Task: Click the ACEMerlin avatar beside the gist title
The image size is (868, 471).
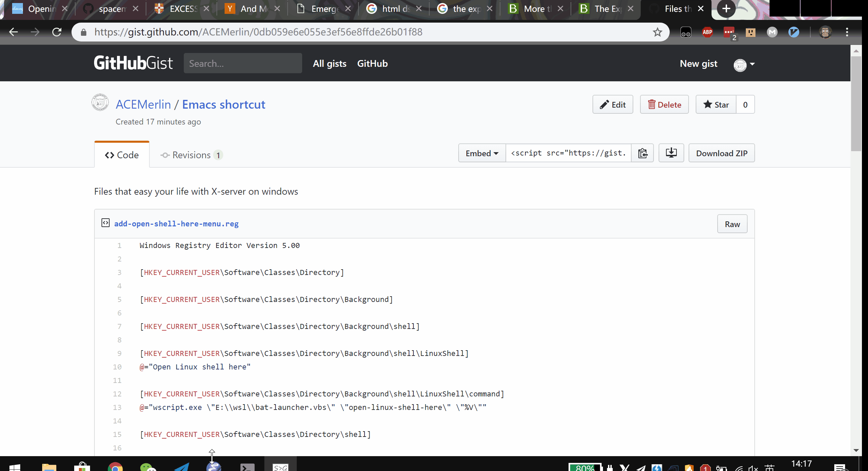Action: tap(100, 103)
